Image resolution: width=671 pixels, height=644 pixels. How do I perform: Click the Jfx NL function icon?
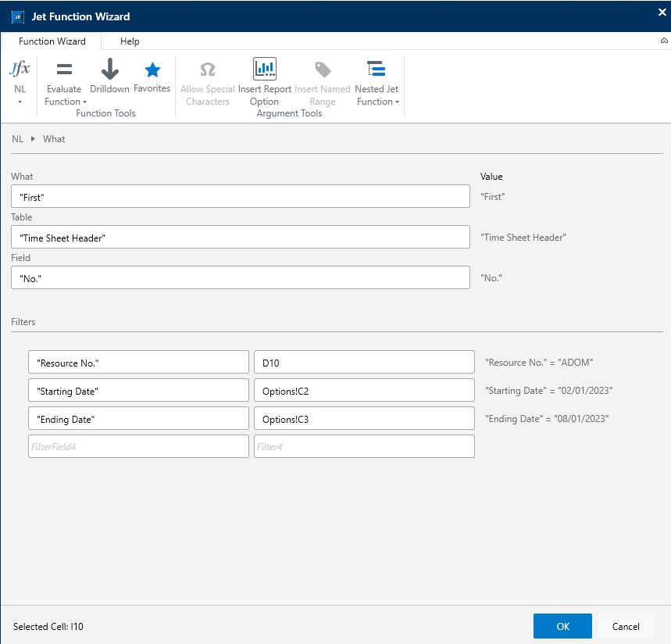20,69
